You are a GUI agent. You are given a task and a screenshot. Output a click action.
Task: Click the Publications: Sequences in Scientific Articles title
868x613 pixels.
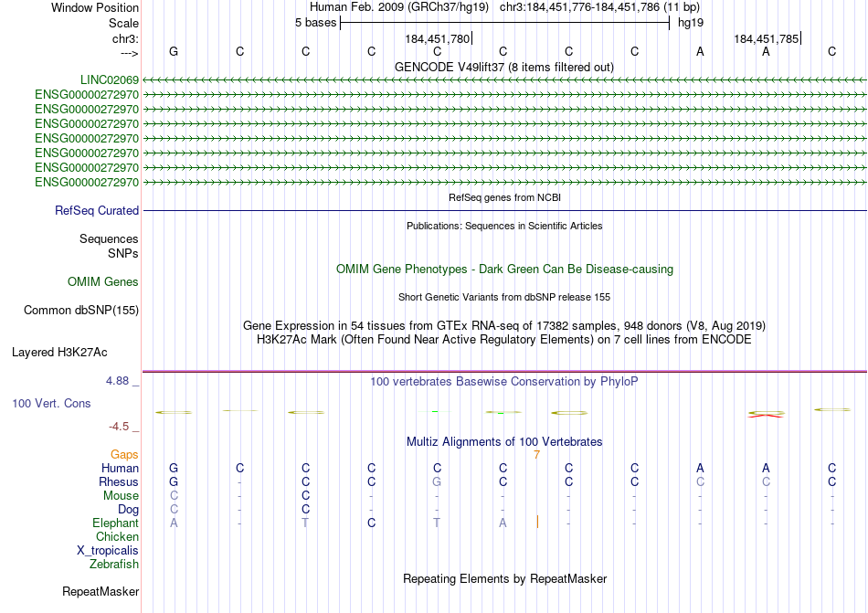click(x=504, y=226)
